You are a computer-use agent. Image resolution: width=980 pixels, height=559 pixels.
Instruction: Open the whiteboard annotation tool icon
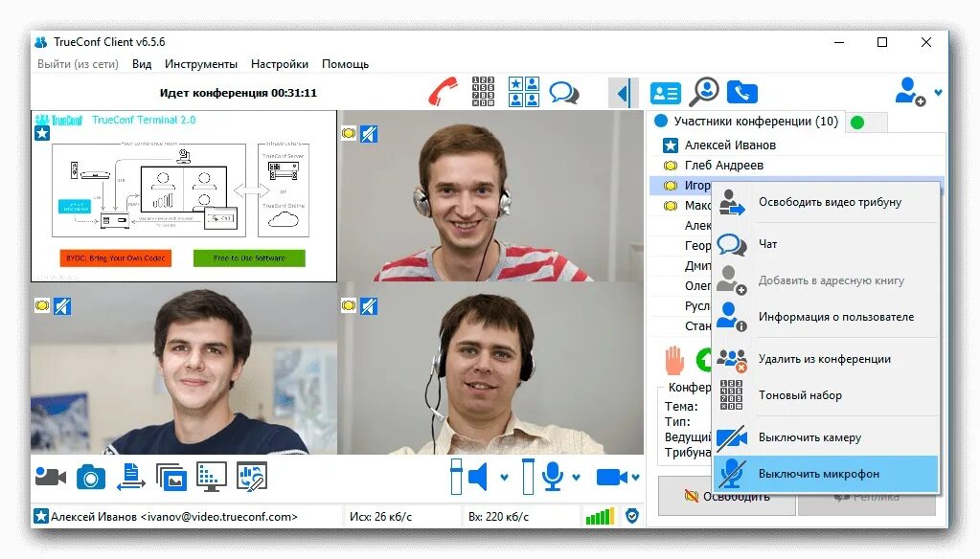pyautogui.click(x=251, y=477)
